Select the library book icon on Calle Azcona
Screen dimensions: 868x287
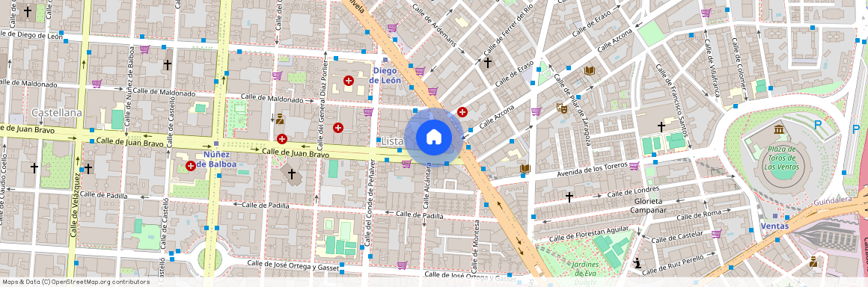[589, 71]
